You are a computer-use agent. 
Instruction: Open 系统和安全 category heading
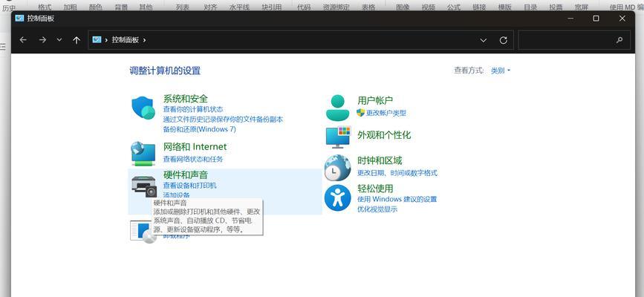coord(185,99)
